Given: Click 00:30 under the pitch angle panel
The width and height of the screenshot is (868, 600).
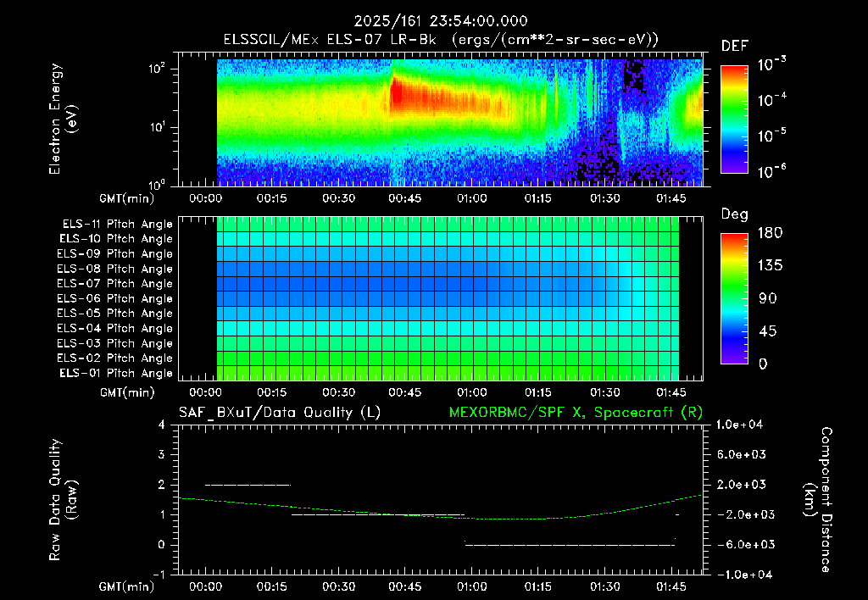Looking at the screenshot, I should click(339, 392).
